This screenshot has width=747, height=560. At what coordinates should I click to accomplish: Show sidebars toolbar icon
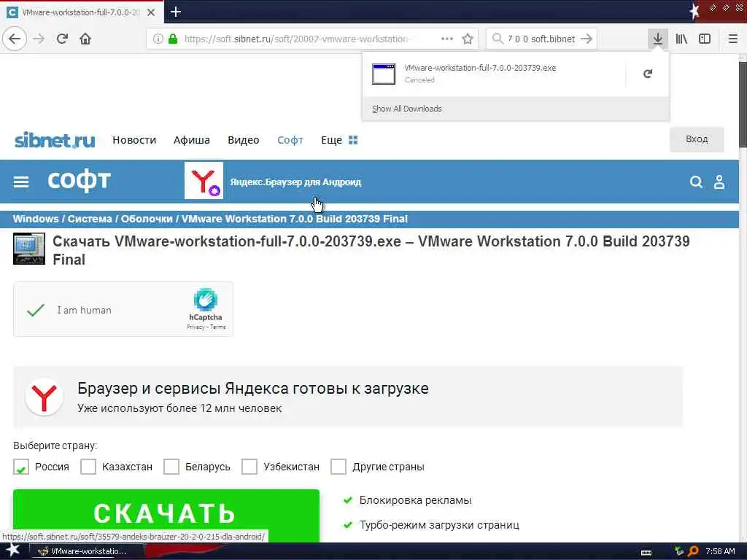[x=705, y=39]
